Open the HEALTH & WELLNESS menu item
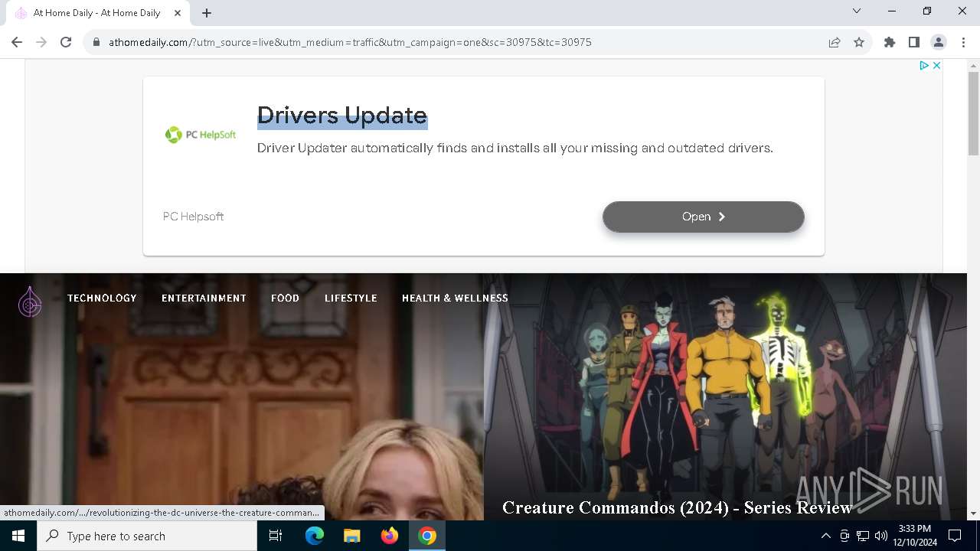The height and width of the screenshot is (551, 980). (x=455, y=298)
